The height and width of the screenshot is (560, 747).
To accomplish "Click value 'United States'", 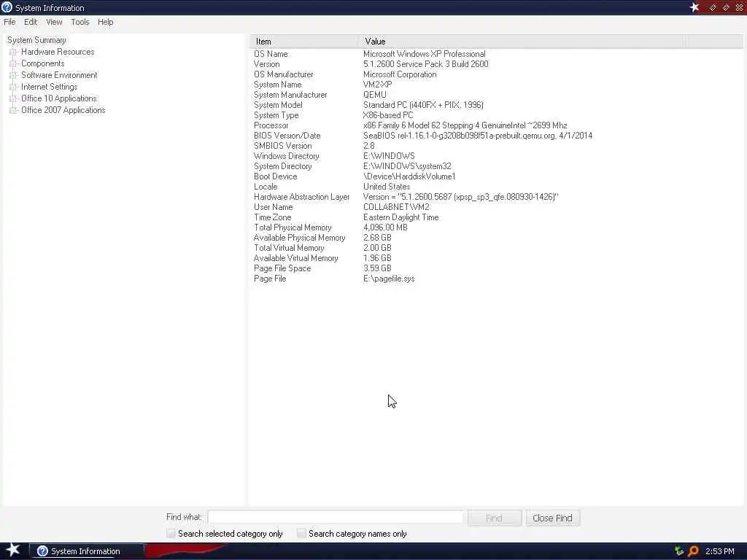I will 387,187.
